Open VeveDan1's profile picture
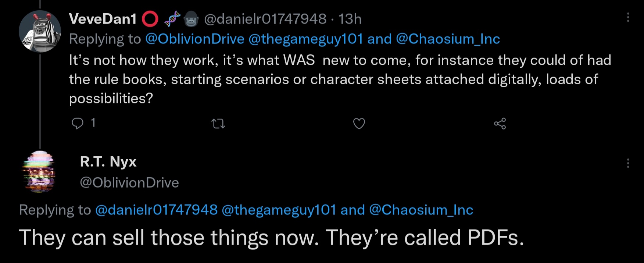644x263 pixels. point(40,31)
